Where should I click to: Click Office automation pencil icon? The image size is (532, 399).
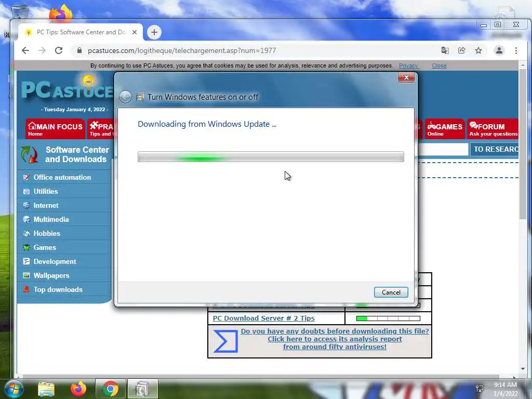(x=26, y=178)
